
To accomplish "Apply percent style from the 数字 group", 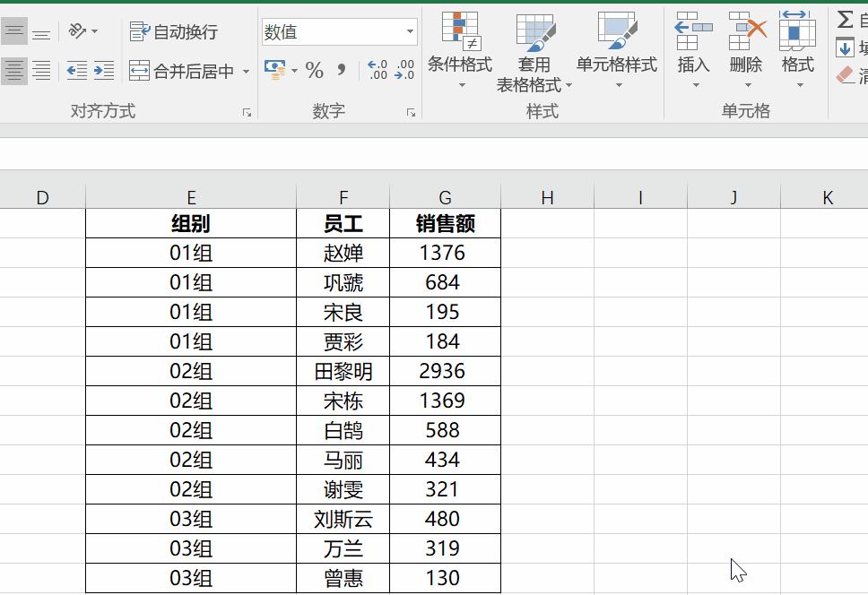I will click(x=315, y=69).
